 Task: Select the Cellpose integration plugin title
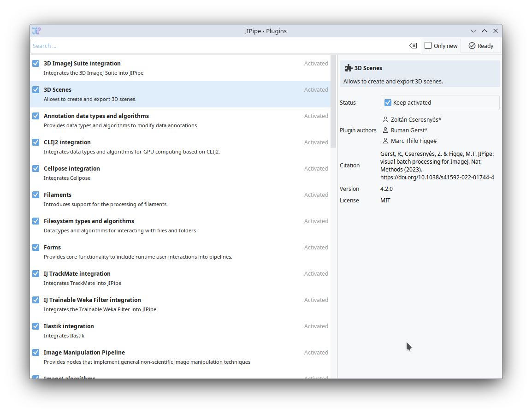click(71, 169)
